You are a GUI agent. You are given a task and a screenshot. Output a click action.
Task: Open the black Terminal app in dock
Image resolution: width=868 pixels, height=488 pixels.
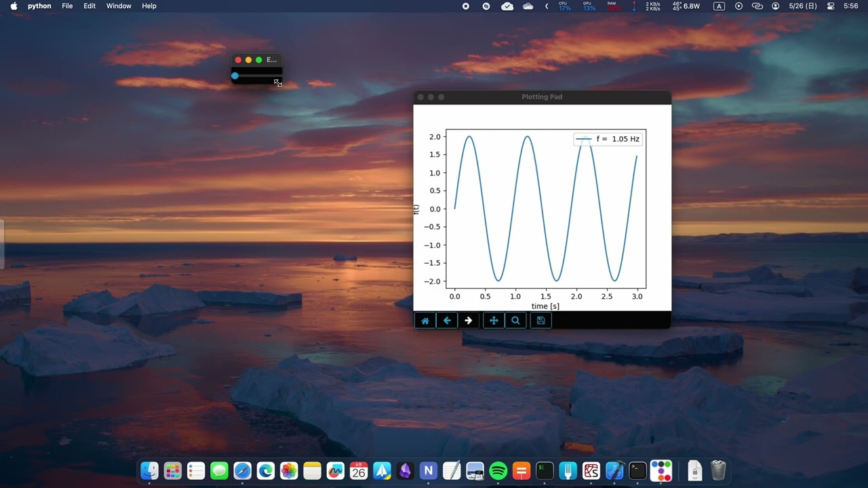pyautogui.click(x=637, y=470)
